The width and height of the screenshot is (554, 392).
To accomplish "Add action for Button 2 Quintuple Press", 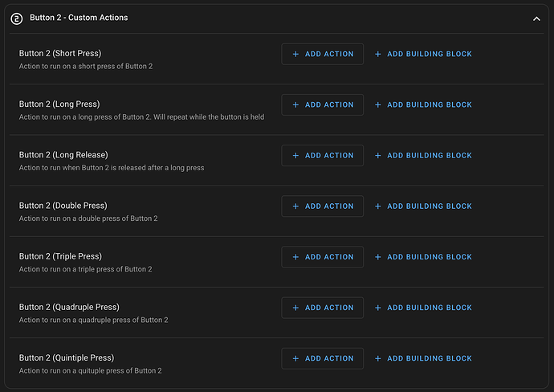I will point(322,358).
